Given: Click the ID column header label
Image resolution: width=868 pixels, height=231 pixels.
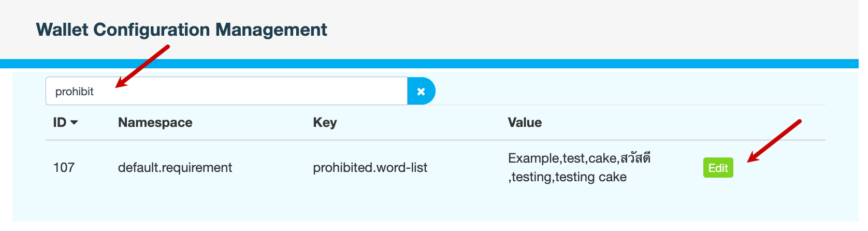Looking at the screenshot, I should [x=60, y=123].
